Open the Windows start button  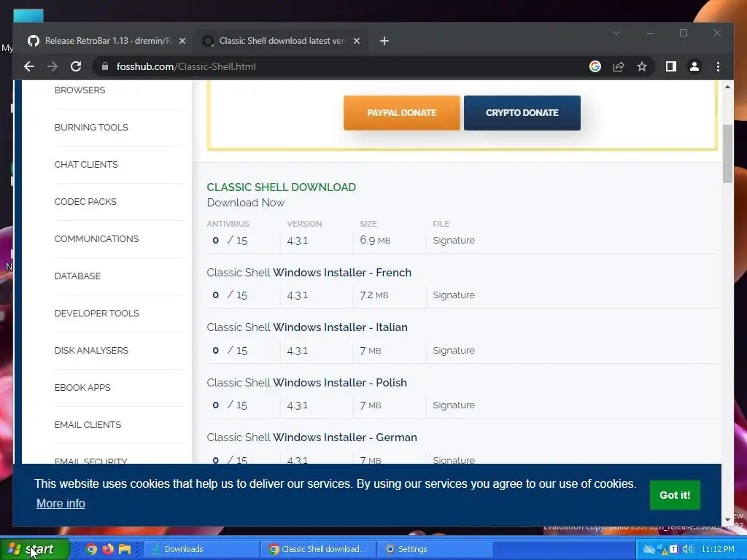[35, 549]
